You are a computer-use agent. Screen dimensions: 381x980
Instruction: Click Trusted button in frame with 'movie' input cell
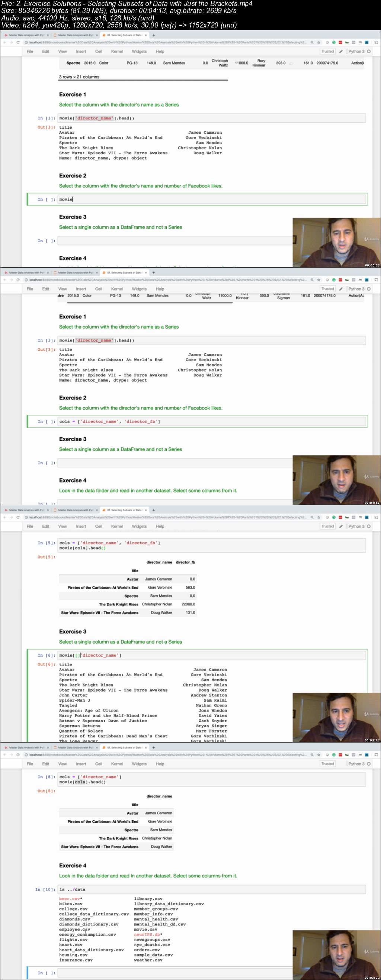[x=328, y=51]
